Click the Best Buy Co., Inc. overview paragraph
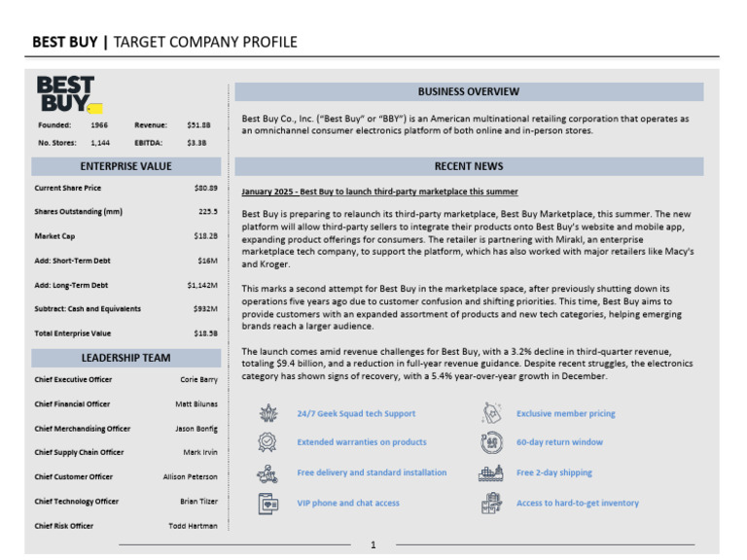Image resolution: width=747 pixels, height=560 pixels. (x=466, y=124)
